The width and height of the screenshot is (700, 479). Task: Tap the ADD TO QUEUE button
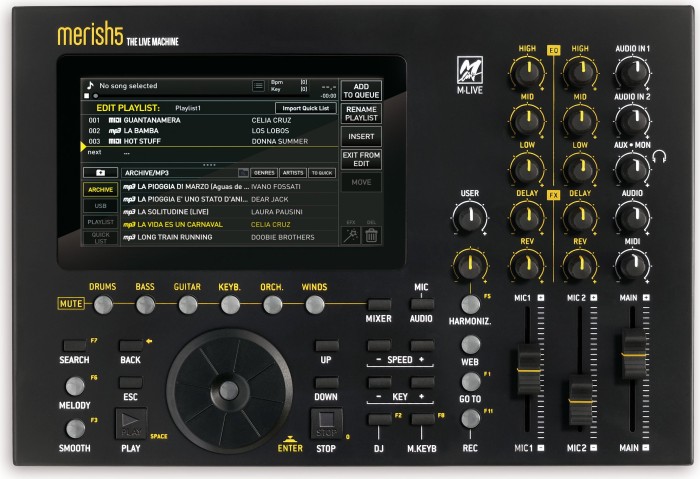click(x=361, y=91)
